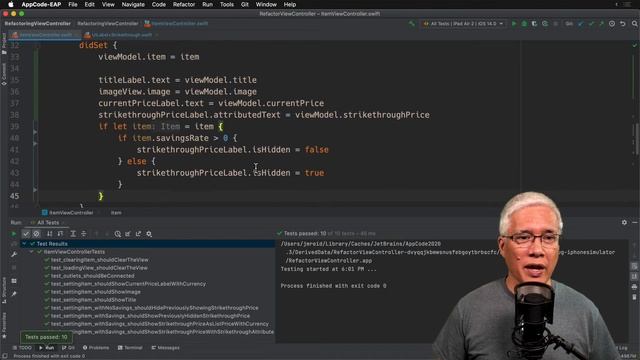640x360 pixels.
Task: Select test_settingItem_shouldShowTitle result
Action: tap(93, 300)
